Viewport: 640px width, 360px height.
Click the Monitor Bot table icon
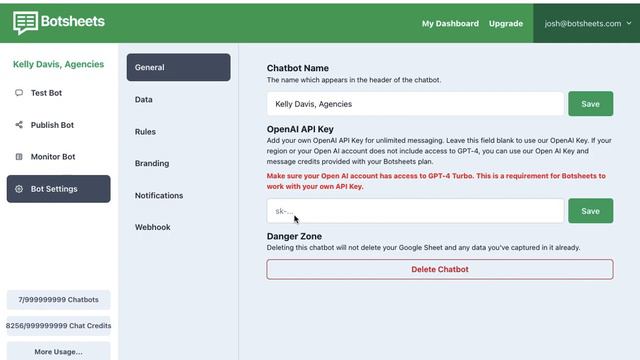[19, 156]
